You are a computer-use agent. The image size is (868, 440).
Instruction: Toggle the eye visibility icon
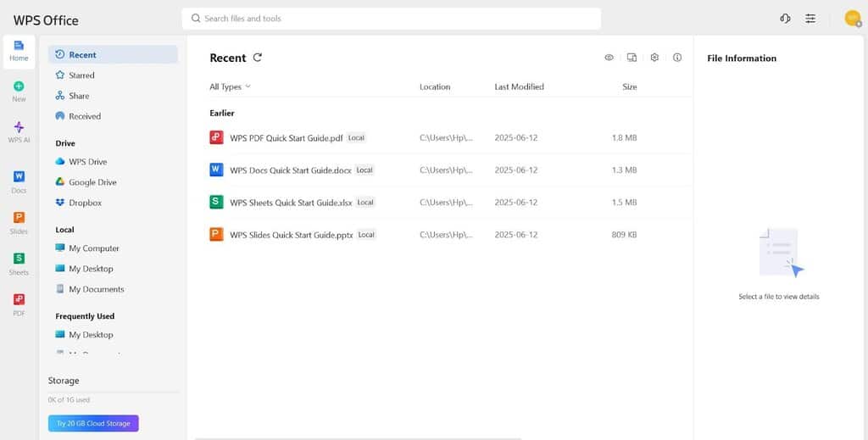[x=609, y=58]
